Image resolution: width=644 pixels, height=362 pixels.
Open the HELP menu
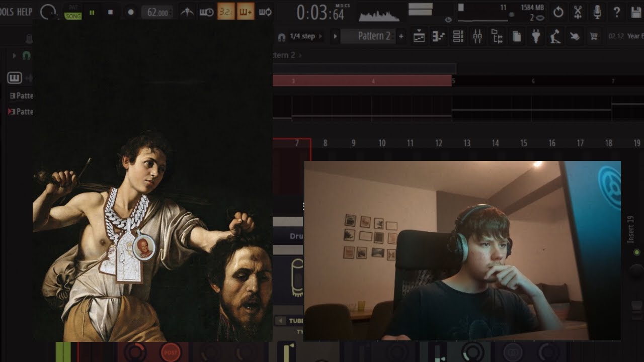pyautogui.click(x=24, y=12)
